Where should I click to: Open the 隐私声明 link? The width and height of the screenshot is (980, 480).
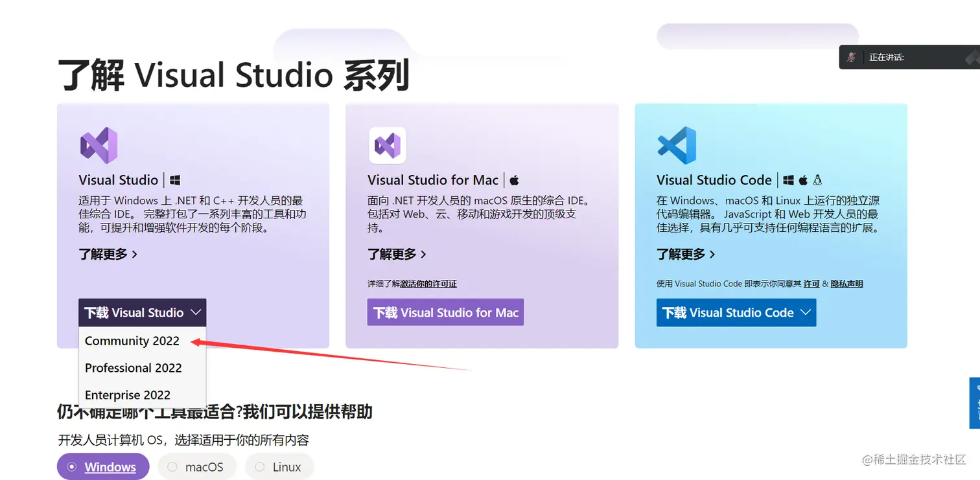pyautogui.click(x=847, y=284)
